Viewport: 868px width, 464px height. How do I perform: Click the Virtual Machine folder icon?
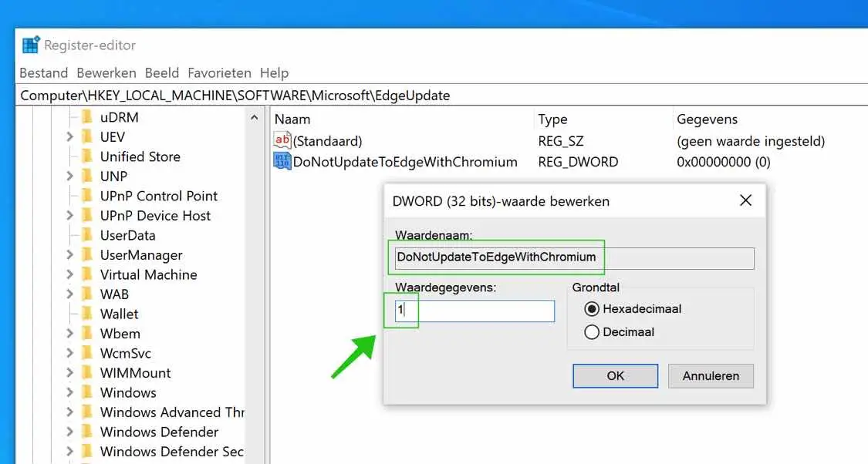(86, 274)
